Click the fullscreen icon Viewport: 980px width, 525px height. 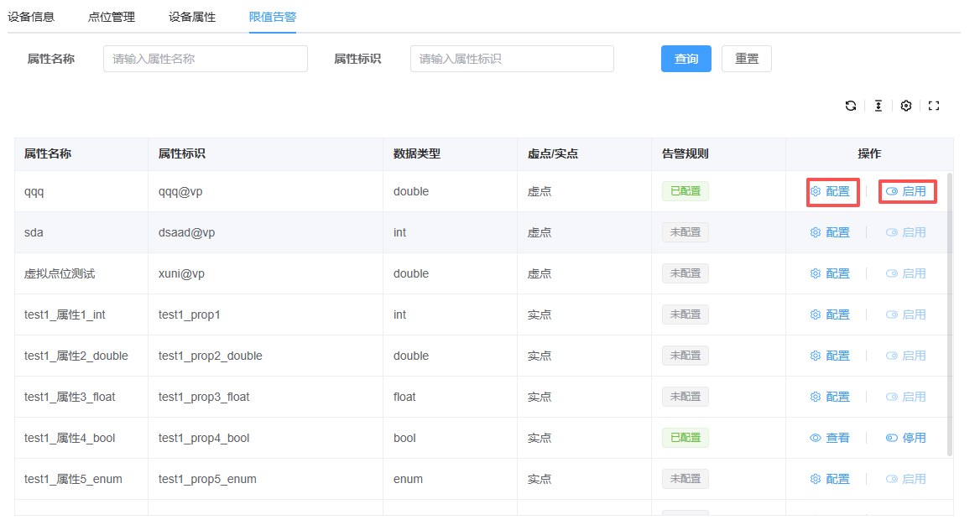[x=934, y=106]
